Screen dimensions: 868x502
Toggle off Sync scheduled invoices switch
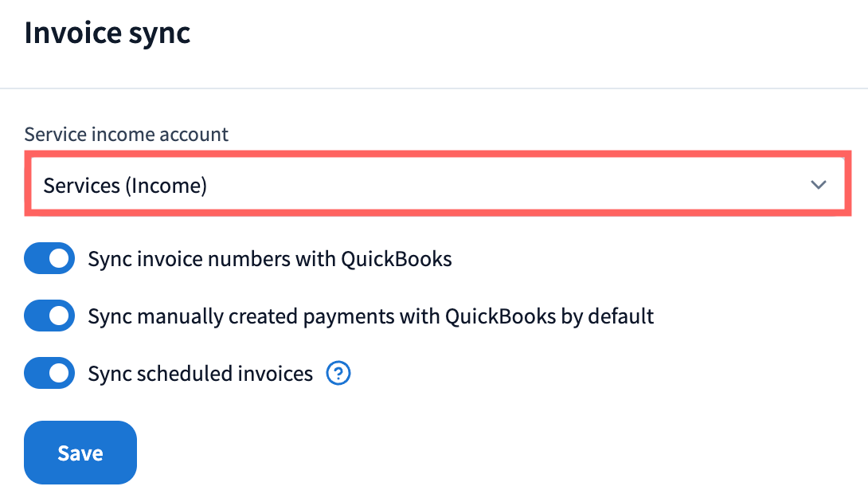tap(49, 373)
